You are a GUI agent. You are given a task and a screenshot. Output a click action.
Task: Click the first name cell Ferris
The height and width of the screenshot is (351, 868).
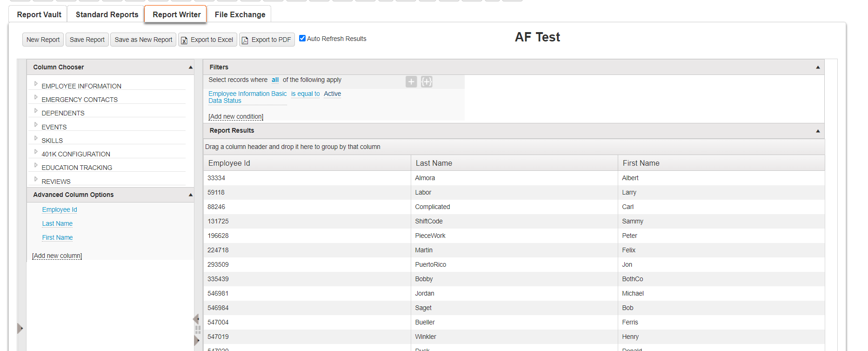(x=721, y=322)
